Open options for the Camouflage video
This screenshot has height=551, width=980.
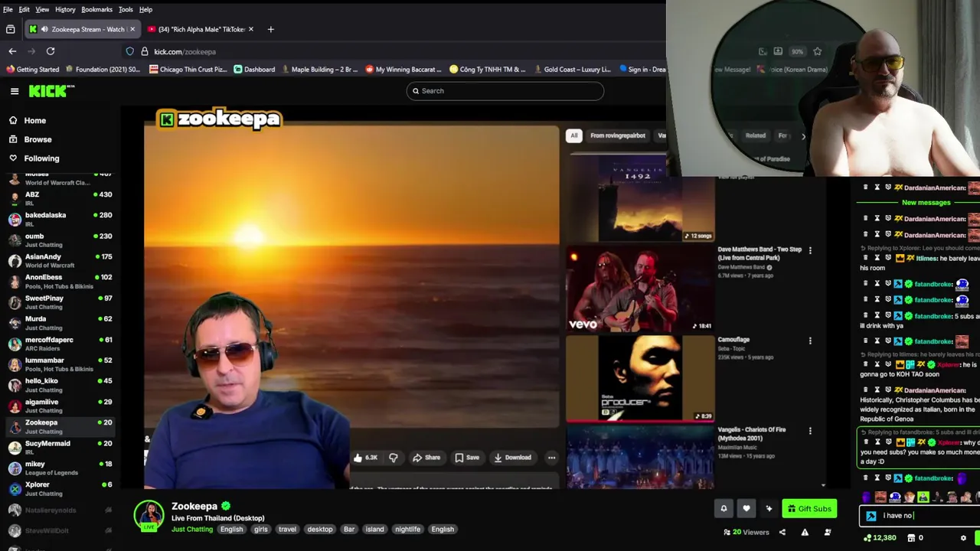click(810, 341)
